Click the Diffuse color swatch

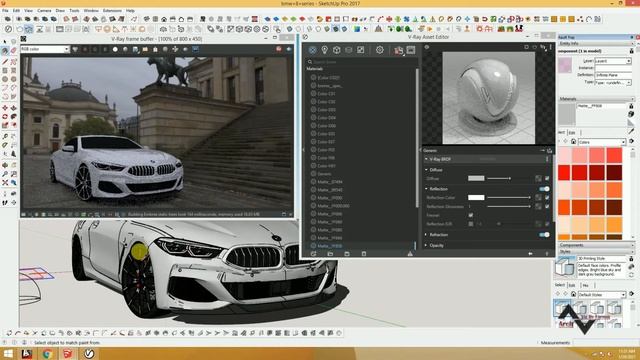(x=476, y=178)
